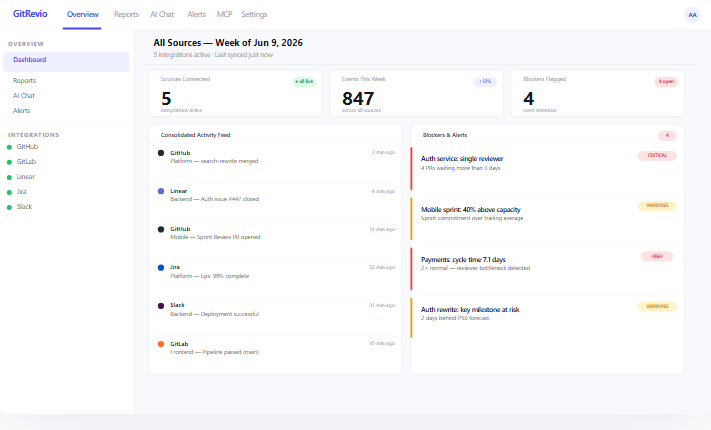
Task: Click the orange GitLab icon in activity feed
Action: [161, 344]
